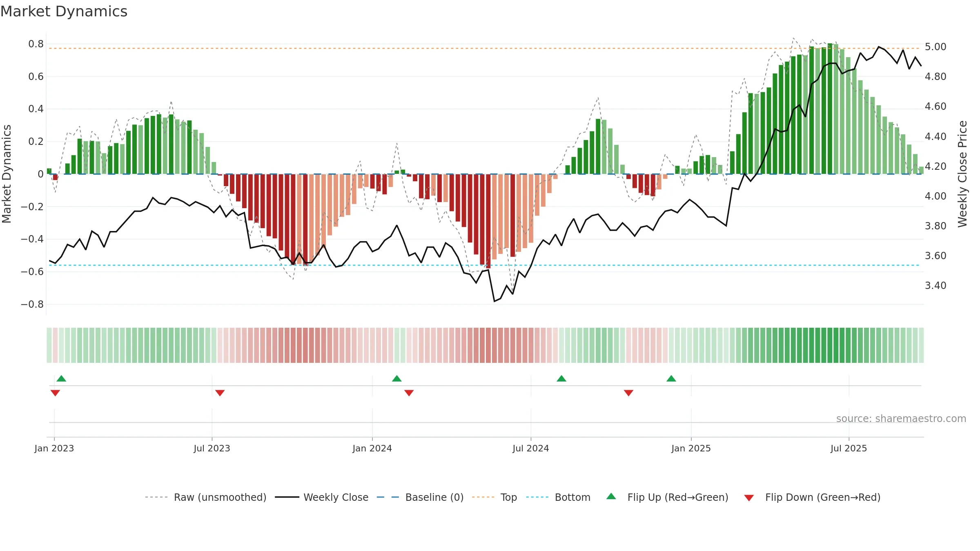Click the green flip-up triangle near Jan 2023
The image size is (980, 551).
point(61,378)
